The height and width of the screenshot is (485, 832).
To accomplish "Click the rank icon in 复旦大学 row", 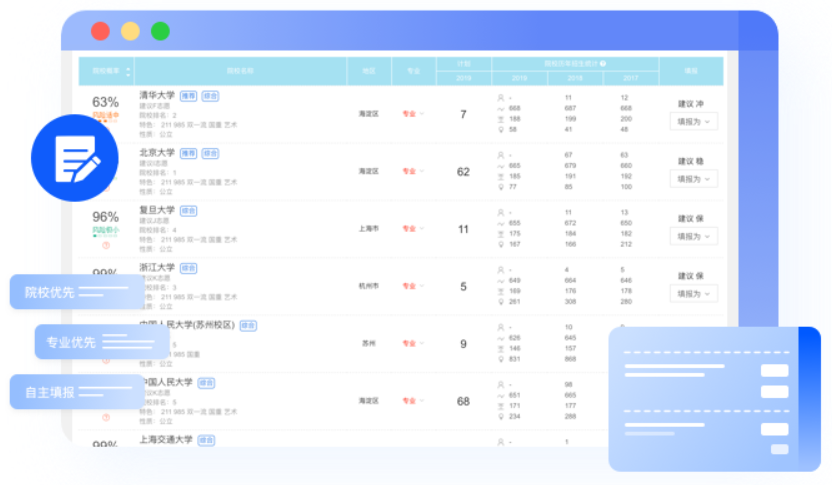I will pyautogui.click(x=500, y=233).
